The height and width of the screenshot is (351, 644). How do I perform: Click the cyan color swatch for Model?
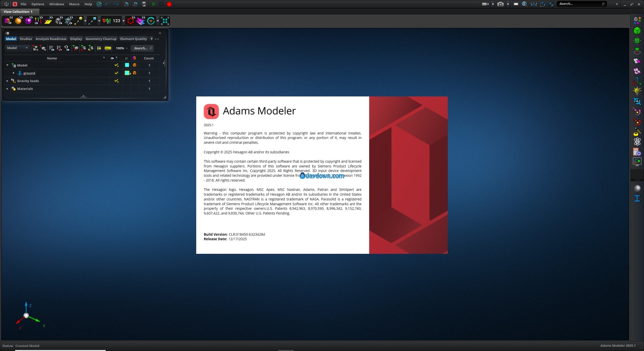127,65
